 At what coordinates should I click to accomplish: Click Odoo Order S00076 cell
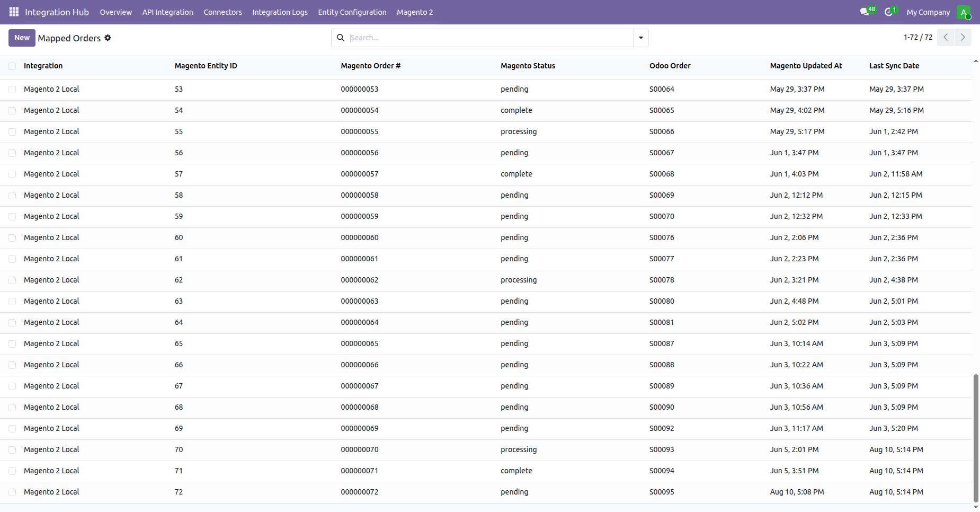[x=662, y=237]
